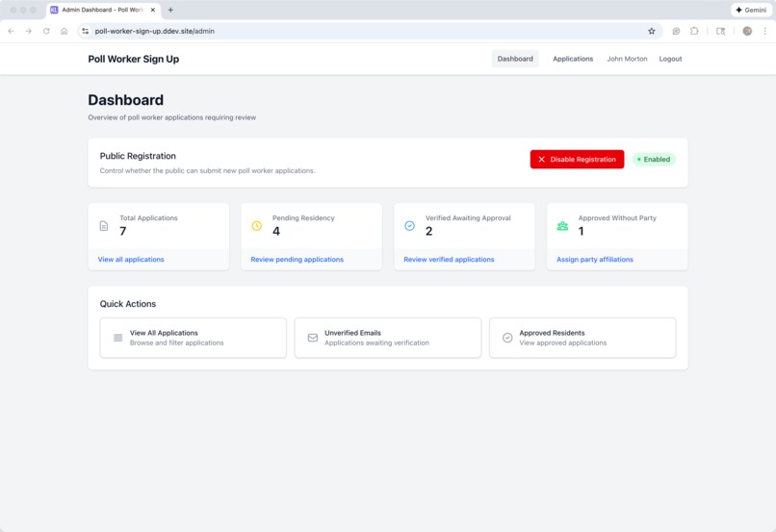Click the browser back arrow
This screenshot has width=776, height=532.
click(11, 31)
